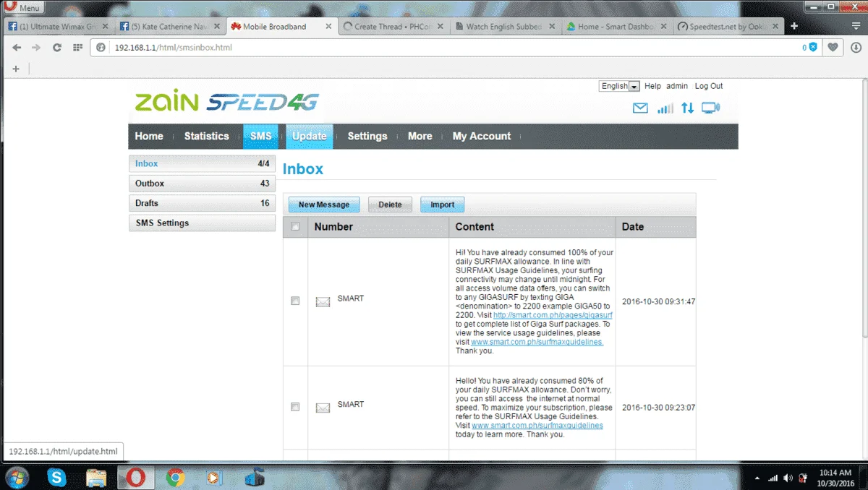Viewport: 868px width, 490px height.
Task: Open the Update menu
Action: point(310,136)
